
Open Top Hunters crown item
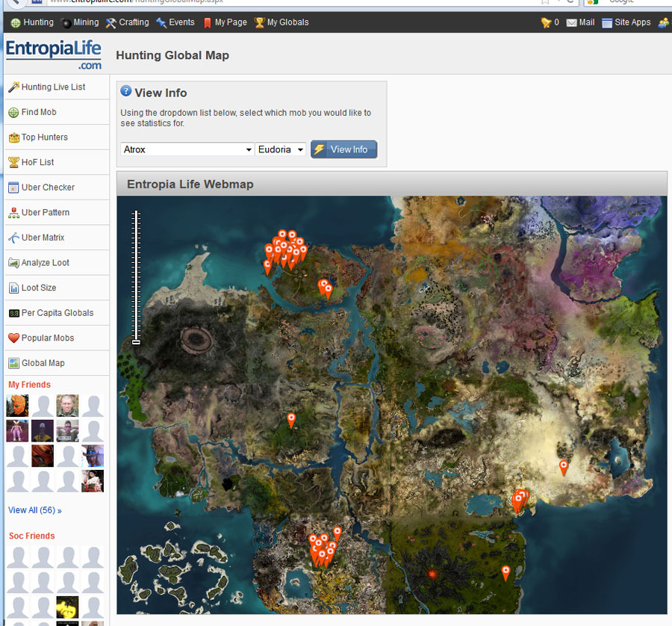(57, 137)
